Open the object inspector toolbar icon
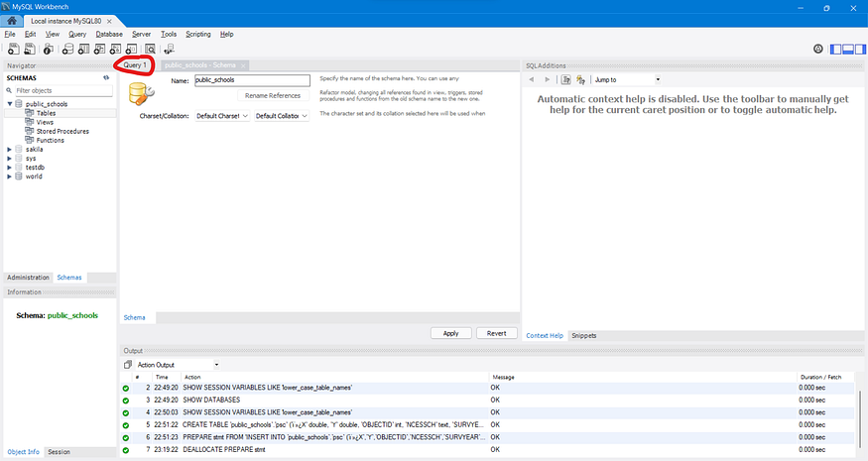Image resolution: width=868 pixels, height=461 pixels. (49, 50)
